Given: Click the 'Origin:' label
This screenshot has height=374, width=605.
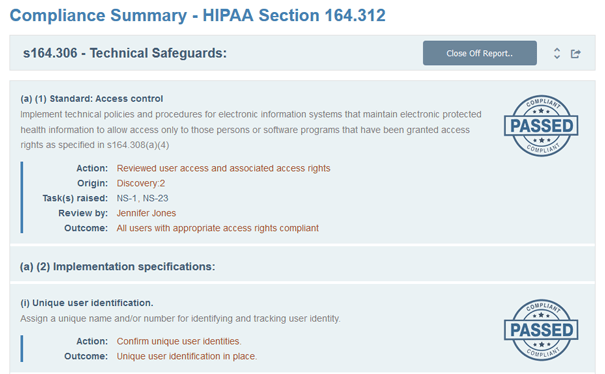Looking at the screenshot, I should (x=93, y=183).
